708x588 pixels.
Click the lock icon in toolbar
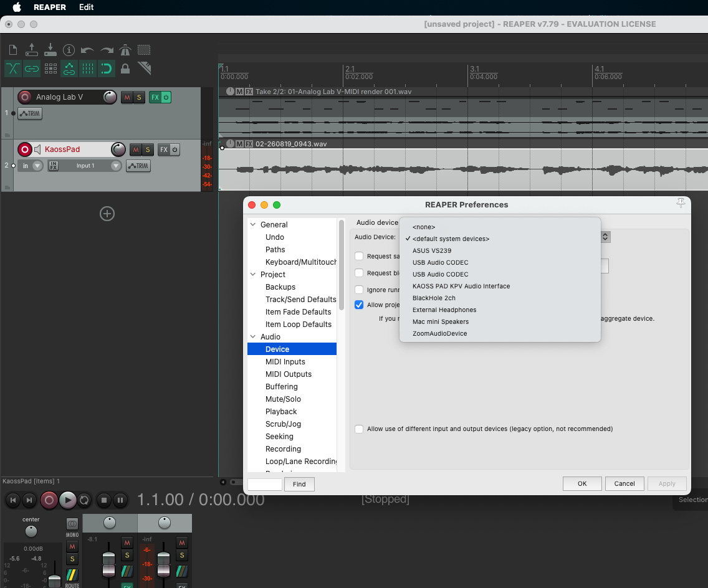tap(125, 69)
